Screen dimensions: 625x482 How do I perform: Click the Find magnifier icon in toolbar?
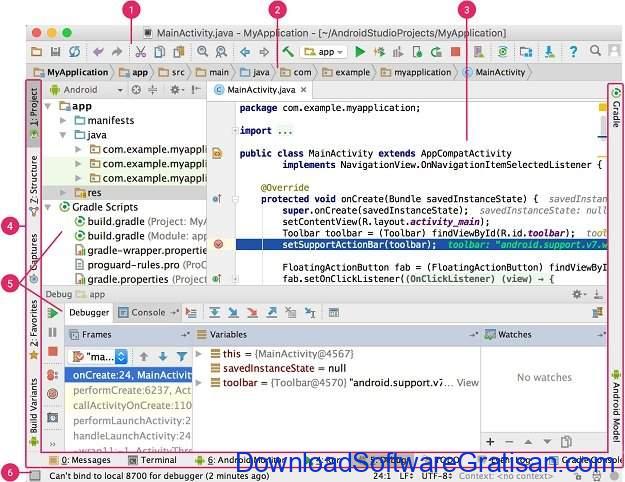pyautogui.click(x=202, y=51)
